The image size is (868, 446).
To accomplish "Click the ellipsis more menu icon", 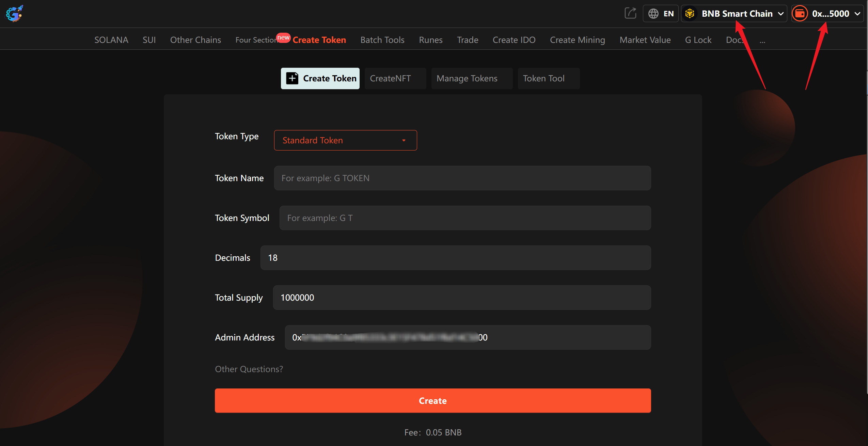I will click(x=762, y=41).
